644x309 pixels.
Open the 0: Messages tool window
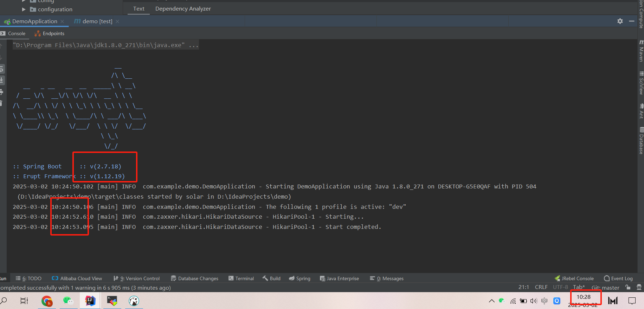(x=387, y=278)
